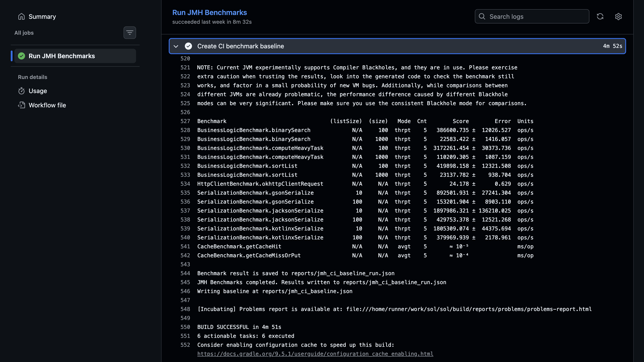Open the Workflow file link
Image resolution: width=644 pixels, height=362 pixels.
coord(47,105)
